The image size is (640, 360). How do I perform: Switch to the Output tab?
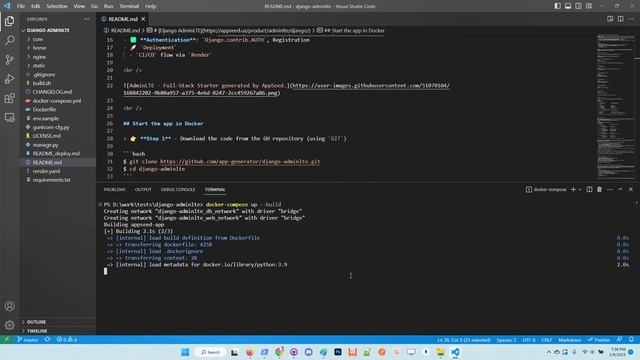[x=143, y=189]
